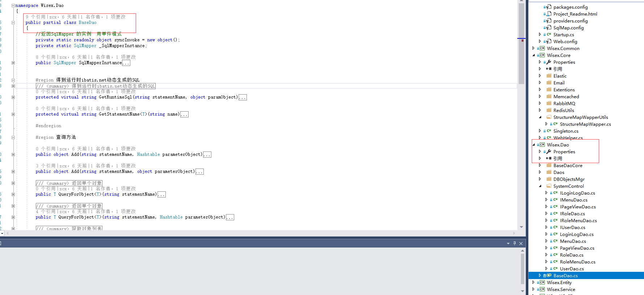Click the editor horizontal scrollbar right arrow
Viewport: 644px width, 295px height.
514,233
